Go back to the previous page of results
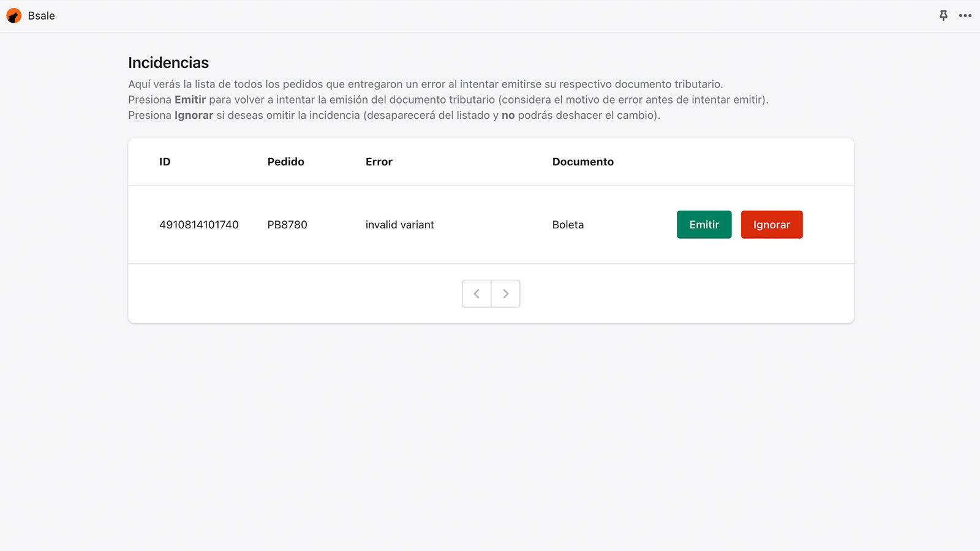The height and width of the screenshot is (551, 980). [x=477, y=294]
